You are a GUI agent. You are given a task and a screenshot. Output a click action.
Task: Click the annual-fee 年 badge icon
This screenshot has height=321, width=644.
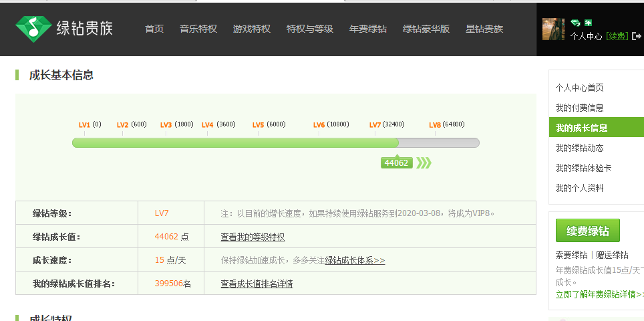pyautogui.click(x=588, y=23)
